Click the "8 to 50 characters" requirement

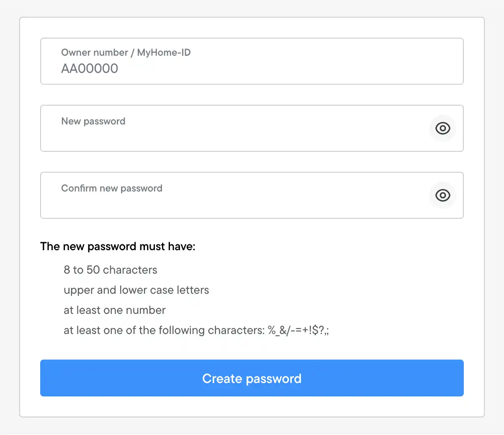click(x=110, y=270)
